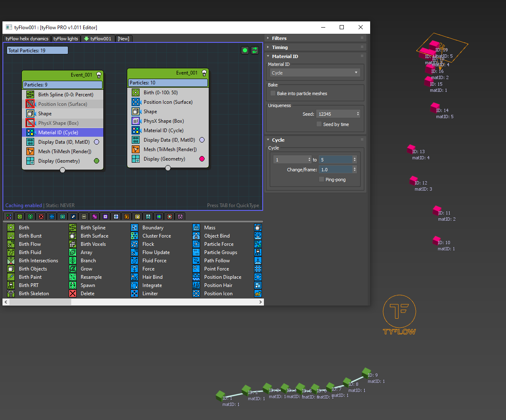Click the spinner arrows of the Cycle start value 1
The height and width of the screenshot is (420, 506).
[x=309, y=160]
